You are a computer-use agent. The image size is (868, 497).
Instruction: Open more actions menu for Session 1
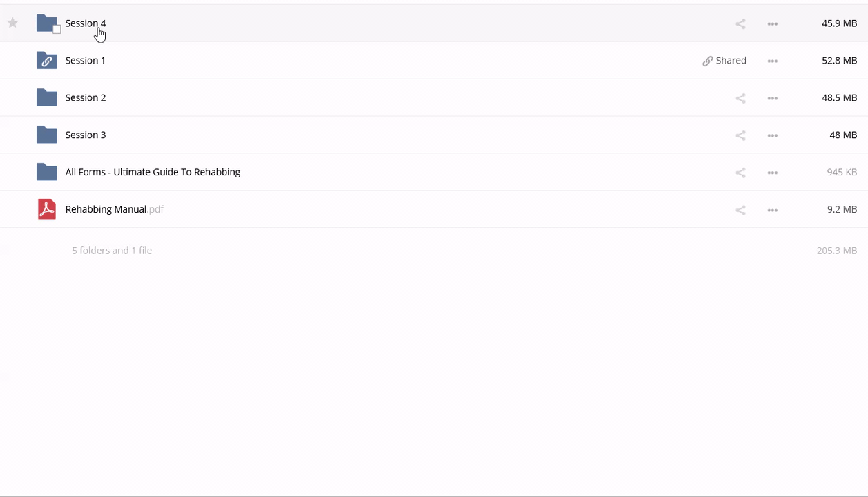(773, 61)
